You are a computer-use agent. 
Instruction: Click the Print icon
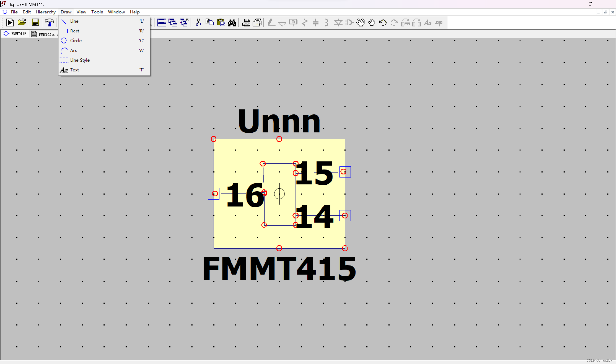coord(246,23)
